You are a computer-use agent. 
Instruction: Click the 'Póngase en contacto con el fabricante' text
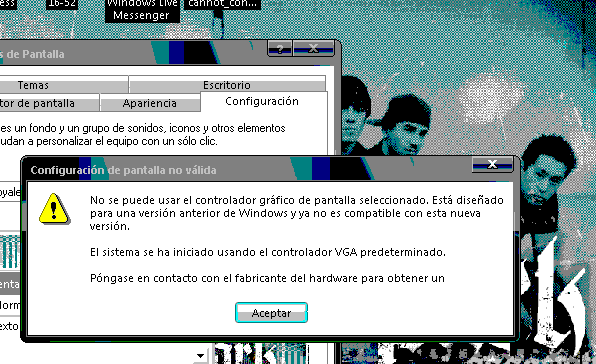click(x=267, y=278)
